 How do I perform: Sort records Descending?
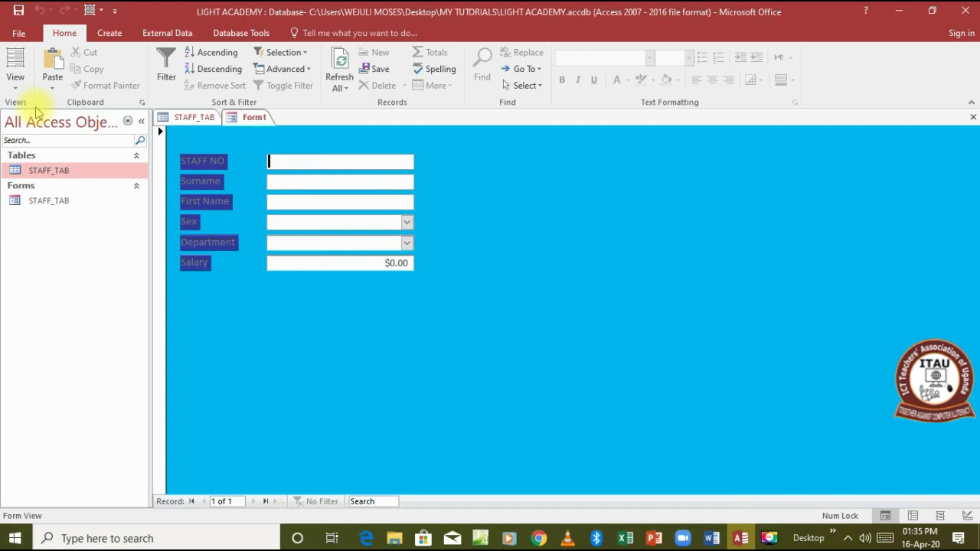point(213,69)
